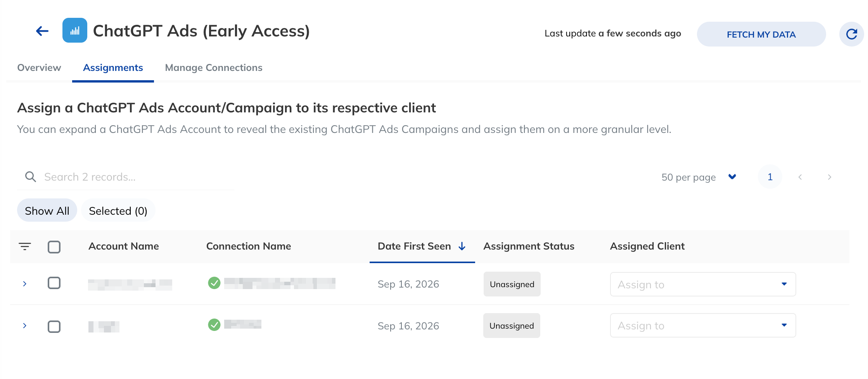Select the Show All filter pill

coord(47,210)
